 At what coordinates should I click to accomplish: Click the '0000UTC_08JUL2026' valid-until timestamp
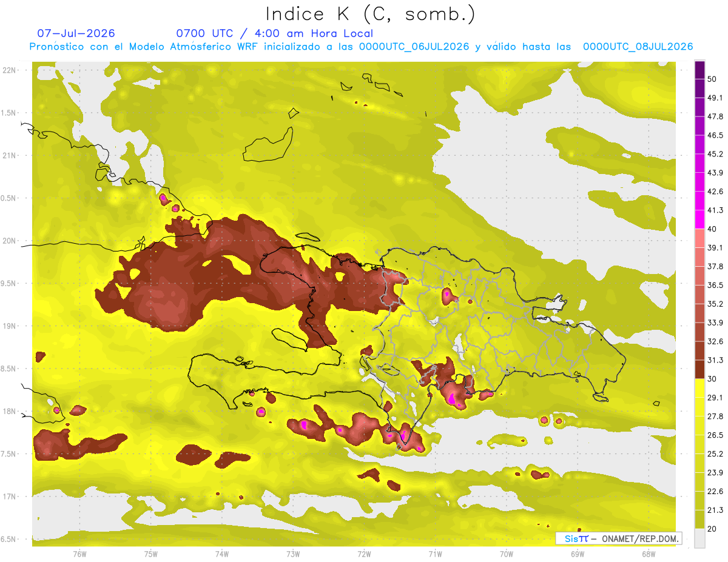[638, 47]
